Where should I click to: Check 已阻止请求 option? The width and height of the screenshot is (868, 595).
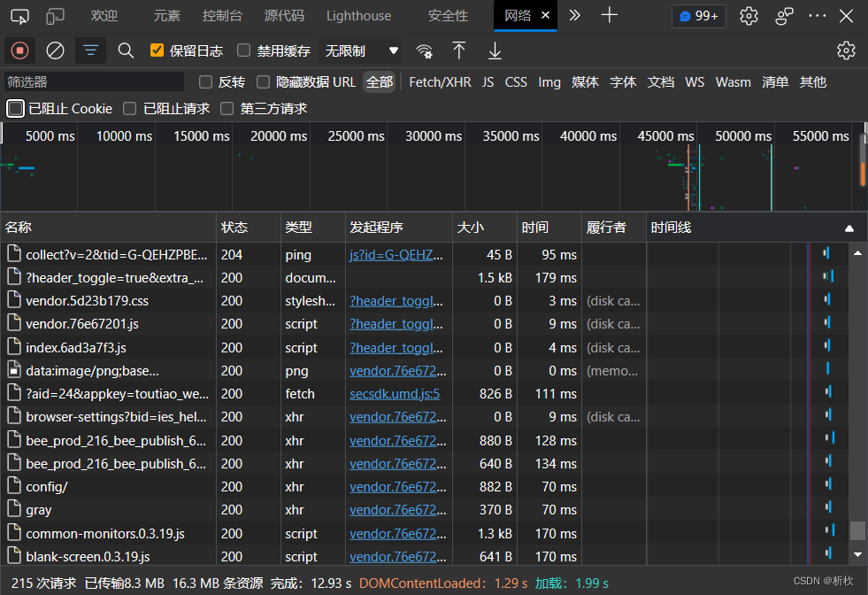[129, 109]
